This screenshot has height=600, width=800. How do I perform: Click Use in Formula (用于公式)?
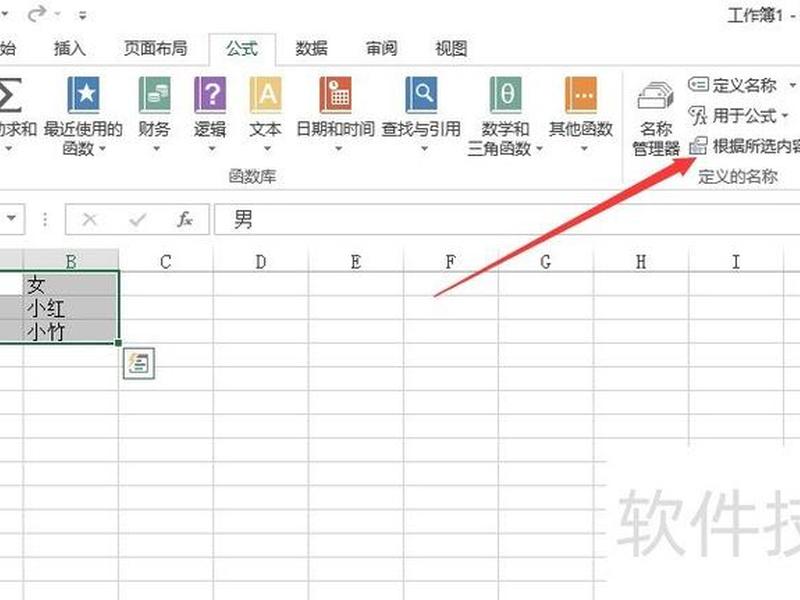coord(733,116)
